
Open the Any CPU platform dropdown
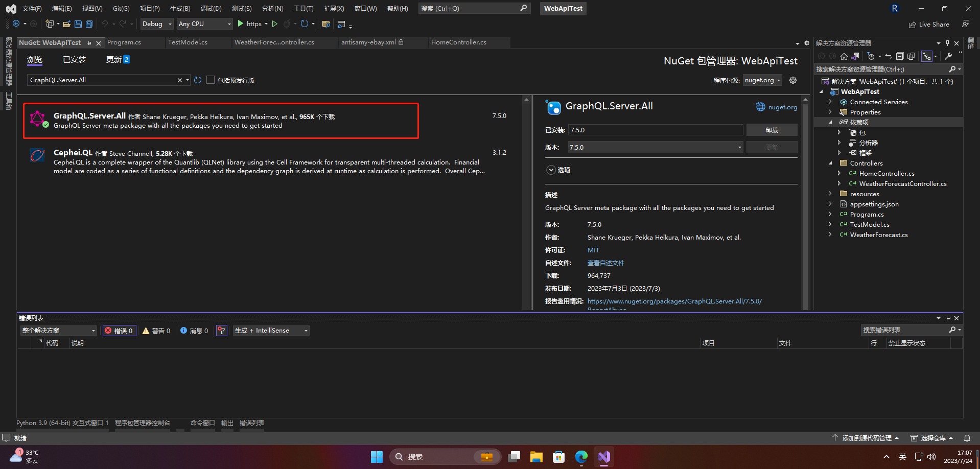pos(204,24)
